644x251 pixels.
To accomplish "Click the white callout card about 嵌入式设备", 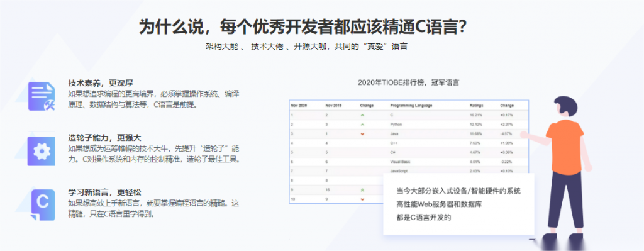I will 458,204.
